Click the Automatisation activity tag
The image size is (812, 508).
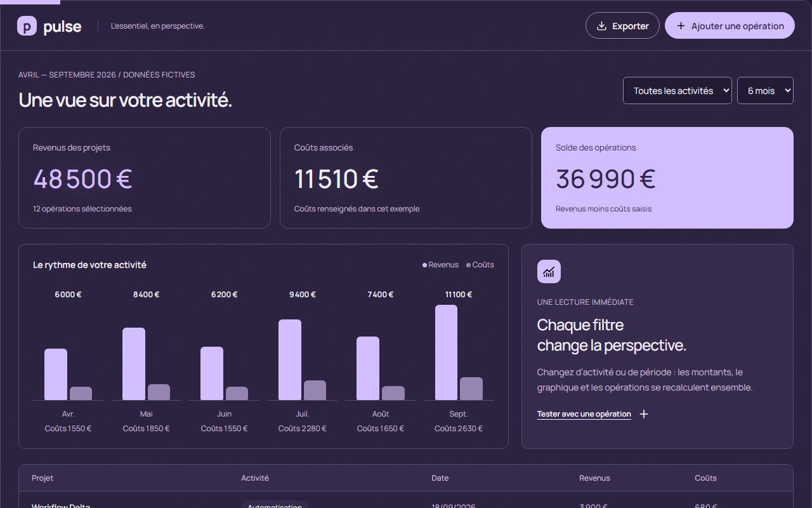pyautogui.click(x=275, y=505)
